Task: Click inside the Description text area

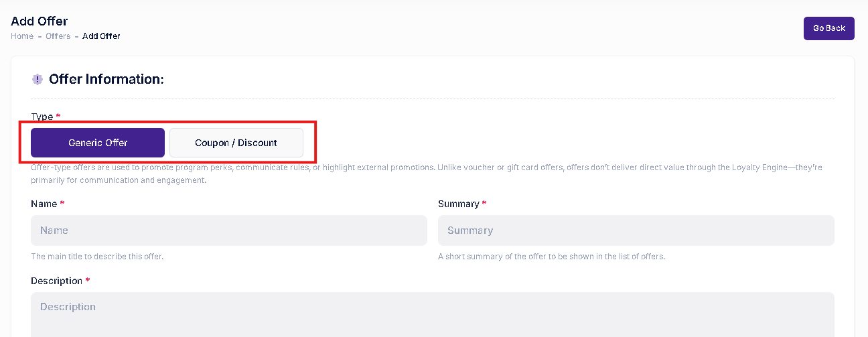Action: coord(432,314)
